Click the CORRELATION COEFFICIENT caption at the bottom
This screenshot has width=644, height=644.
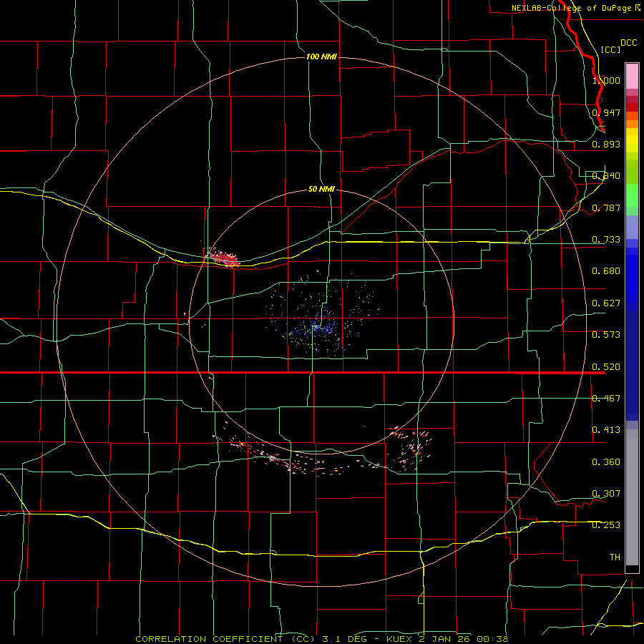[322, 639]
